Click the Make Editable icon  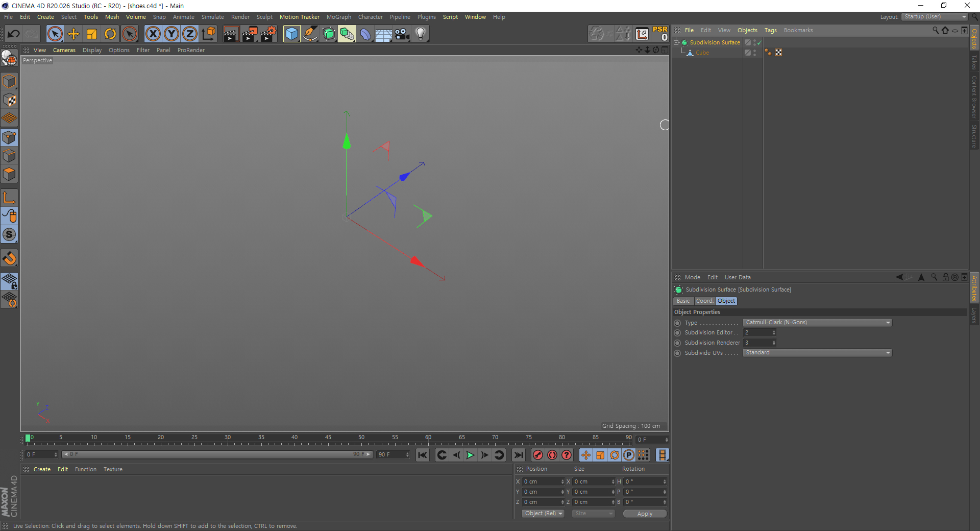pyautogui.click(x=9, y=58)
